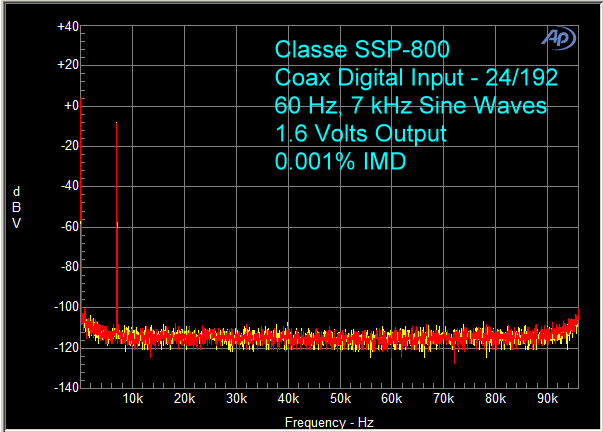Select the 'Coax Digital Input - 24/192' annotation

pyautogui.click(x=415, y=78)
